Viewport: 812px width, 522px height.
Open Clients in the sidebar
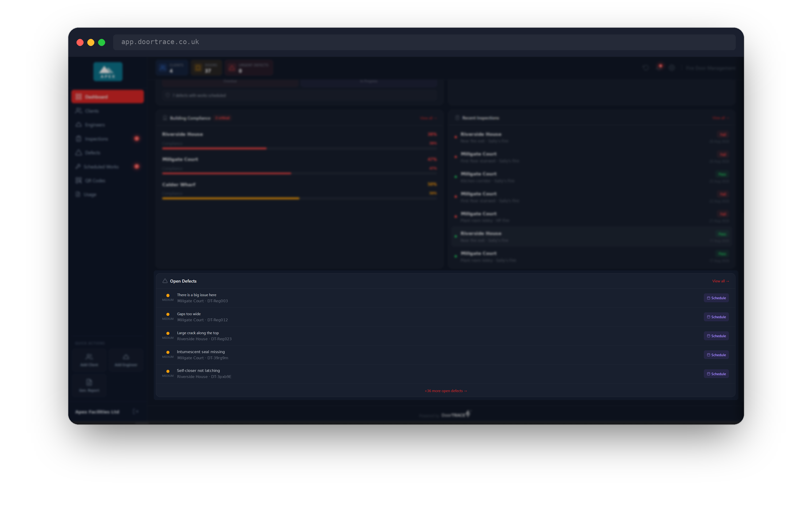(107, 111)
